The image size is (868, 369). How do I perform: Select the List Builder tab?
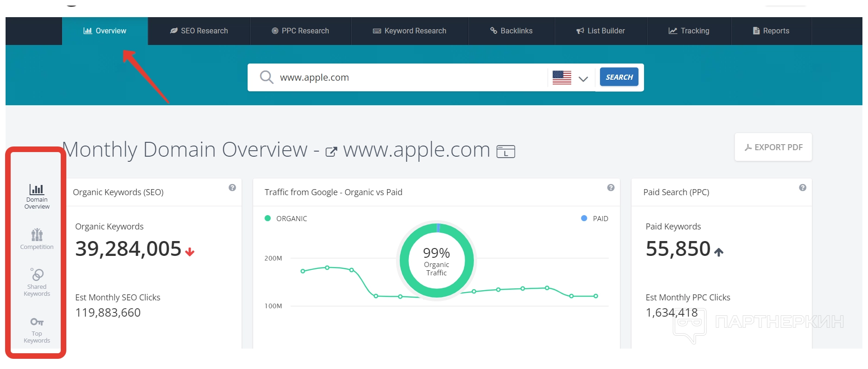[x=601, y=31]
